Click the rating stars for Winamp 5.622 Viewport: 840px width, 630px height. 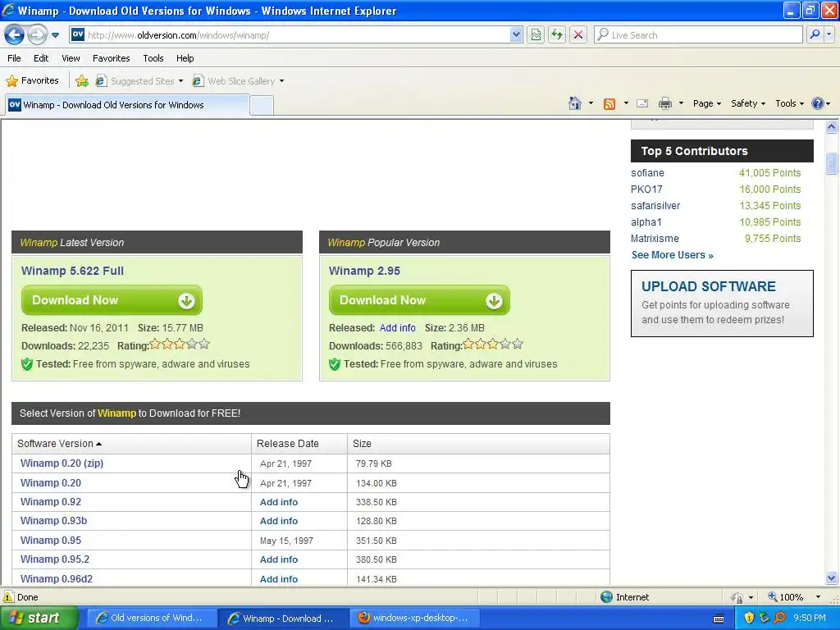click(x=180, y=345)
